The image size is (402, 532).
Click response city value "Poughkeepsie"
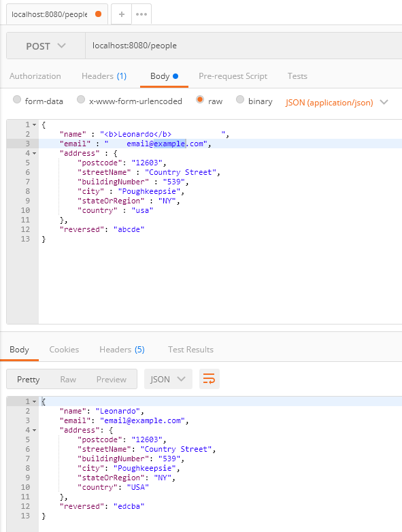click(145, 468)
